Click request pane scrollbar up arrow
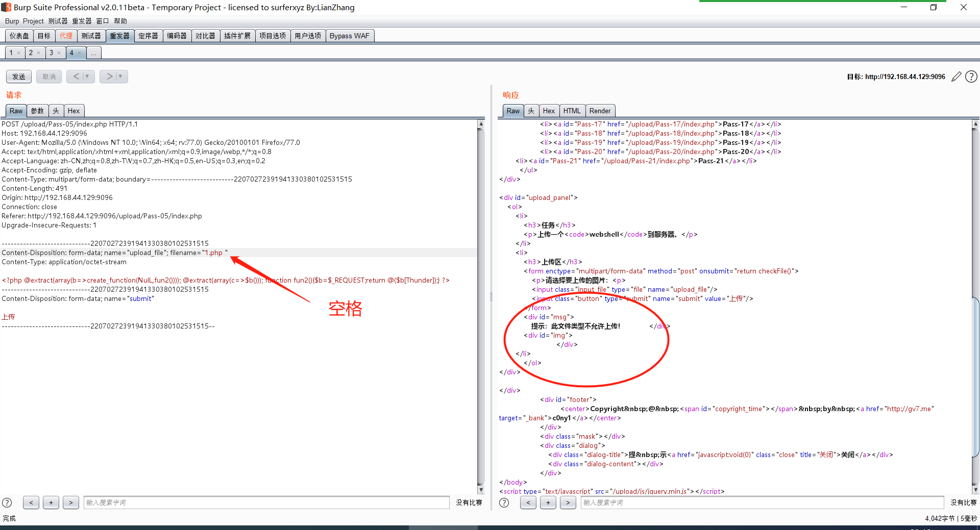The height and width of the screenshot is (530, 980). pyautogui.click(x=481, y=124)
